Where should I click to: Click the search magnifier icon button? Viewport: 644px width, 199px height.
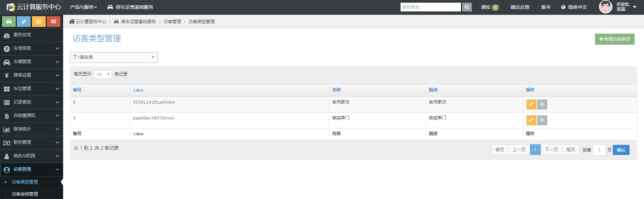[x=467, y=7]
